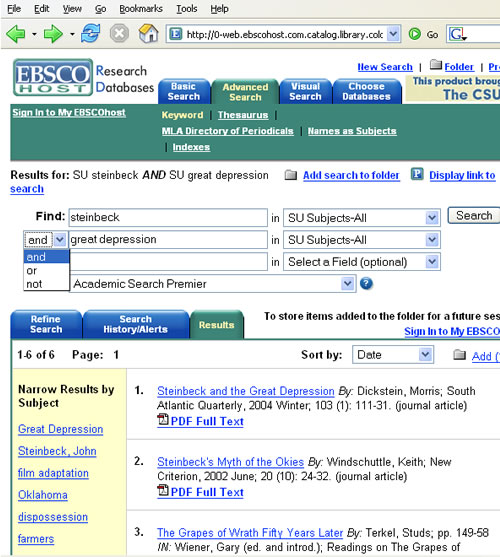Click the blue database help question icon
The height and width of the screenshot is (557, 500).
366,283
